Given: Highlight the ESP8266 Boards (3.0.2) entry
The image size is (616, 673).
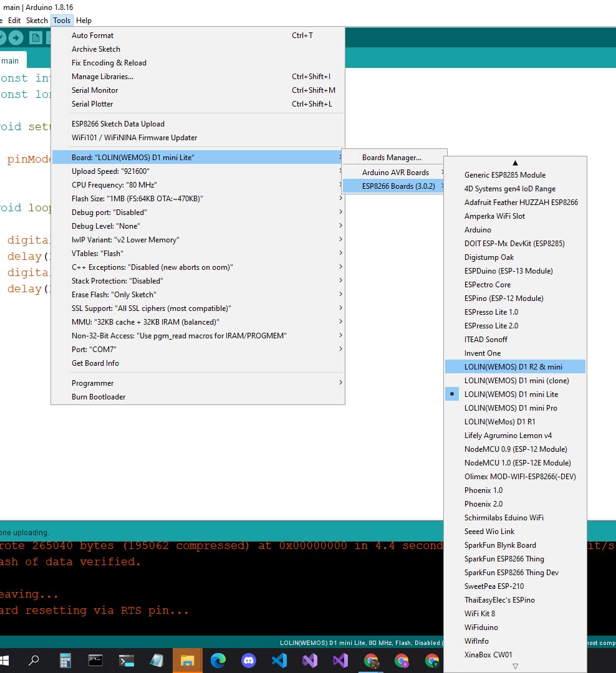Looking at the screenshot, I should tap(394, 186).
